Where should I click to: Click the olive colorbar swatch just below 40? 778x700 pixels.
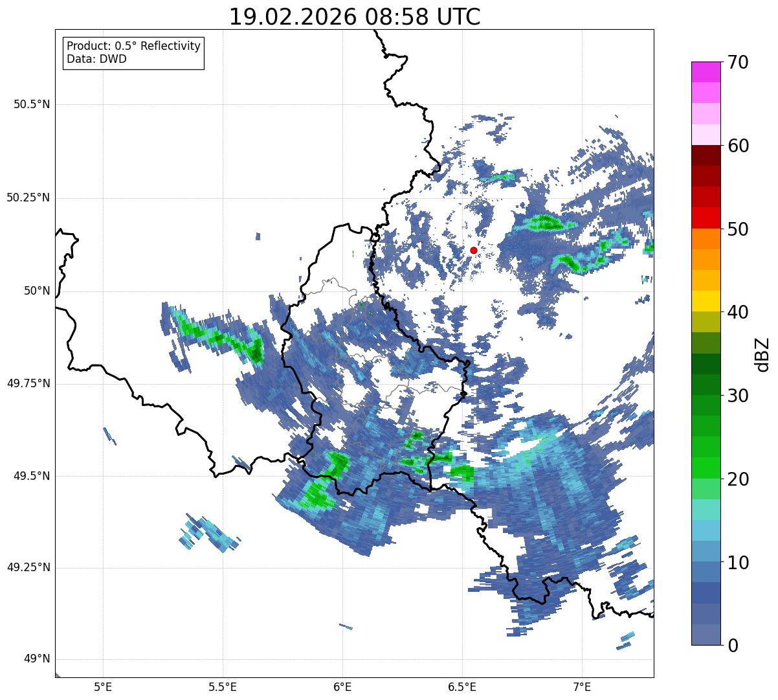[x=706, y=322]
